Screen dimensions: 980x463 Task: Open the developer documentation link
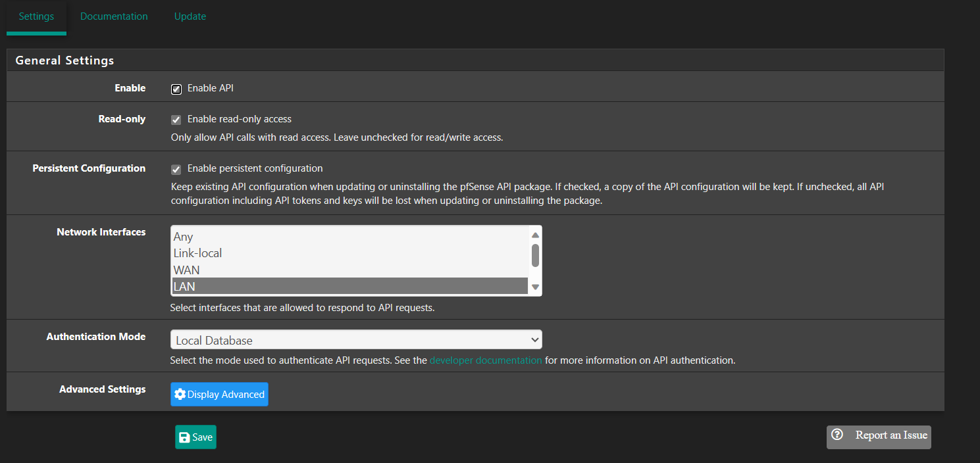coord(485,360)
